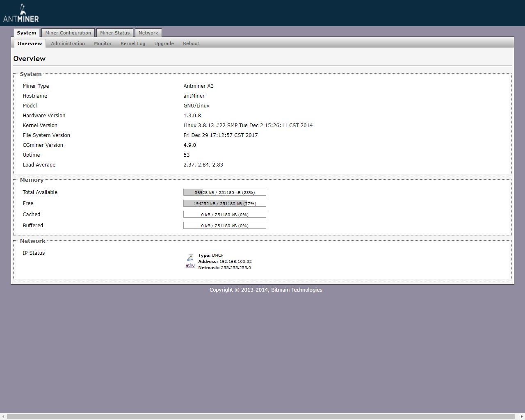Click the Overview page heading
The width and height of the screenshot is (525, 420).
tap(30, 59)
